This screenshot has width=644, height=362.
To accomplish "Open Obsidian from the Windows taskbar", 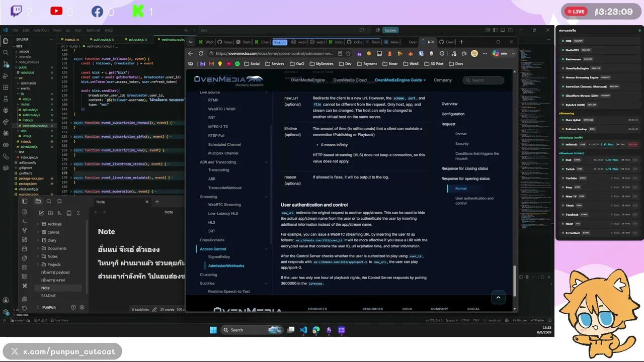I will (329, 330).
